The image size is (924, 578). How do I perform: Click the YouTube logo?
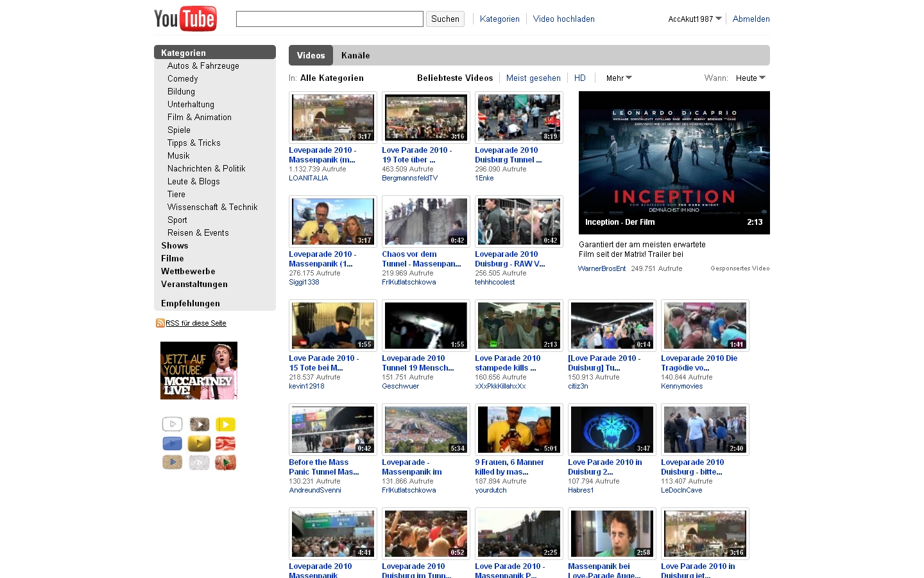(185, 19)
